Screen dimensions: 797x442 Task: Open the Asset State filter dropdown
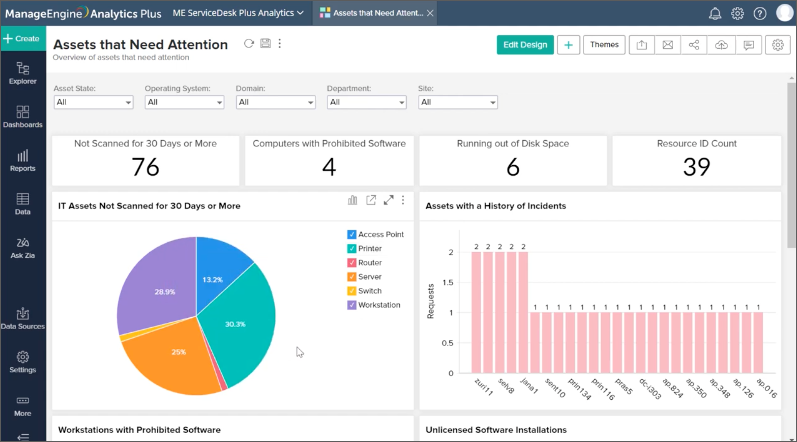pyautogui.click(x=93, y=102)
